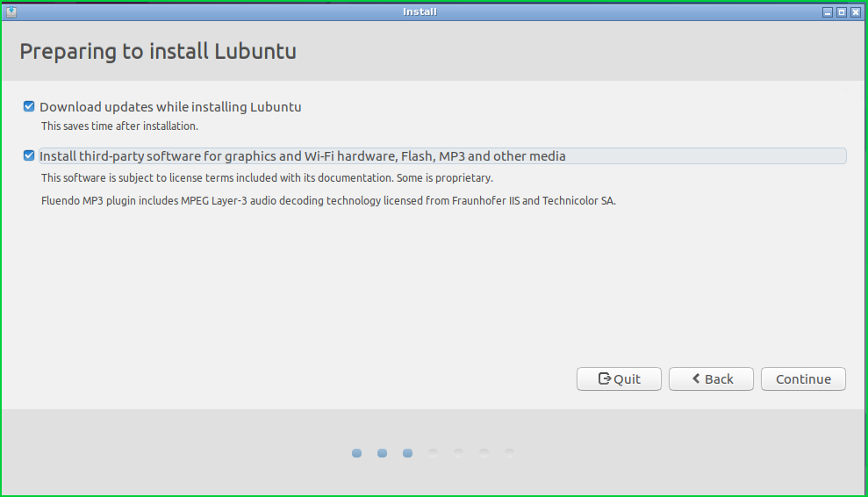Quit the Lubuntu installer
868x497 pixels.
click(x=619, y=379)
